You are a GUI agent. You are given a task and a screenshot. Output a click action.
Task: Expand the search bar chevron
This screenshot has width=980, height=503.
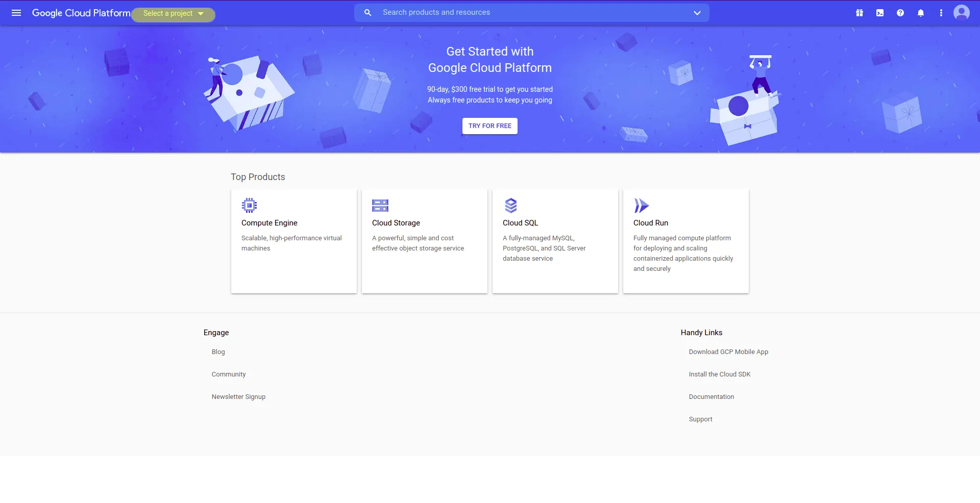[x=697, y=13]
